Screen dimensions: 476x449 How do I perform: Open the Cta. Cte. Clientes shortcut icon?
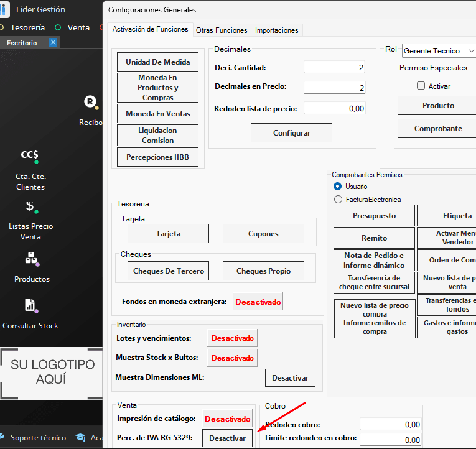click(30, 155)
